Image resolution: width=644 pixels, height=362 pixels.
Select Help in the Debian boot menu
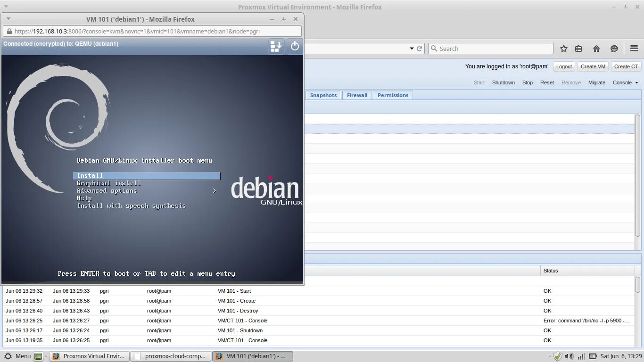click(84, 198)
